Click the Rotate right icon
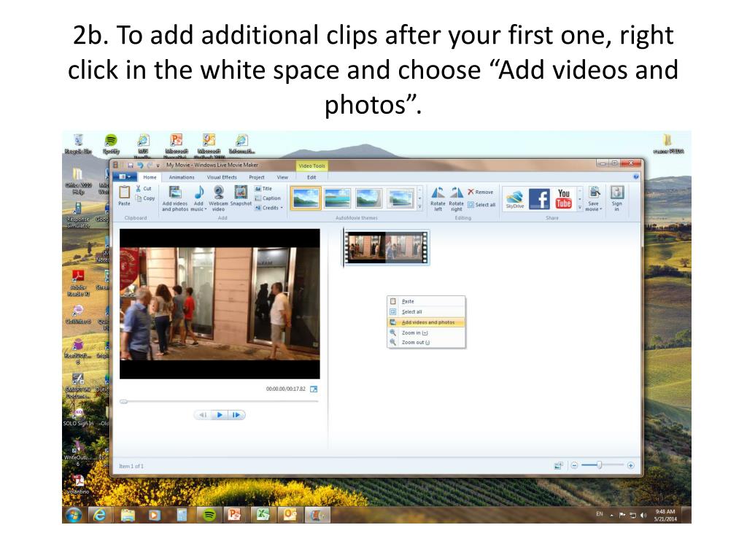The image size is (747, 560). click(x=457, y=192)
